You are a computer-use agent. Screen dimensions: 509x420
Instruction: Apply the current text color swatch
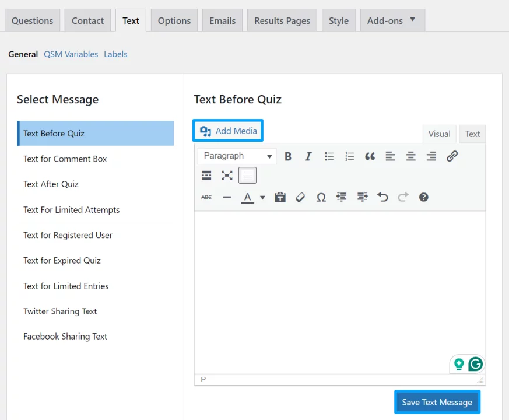[247, 197]
